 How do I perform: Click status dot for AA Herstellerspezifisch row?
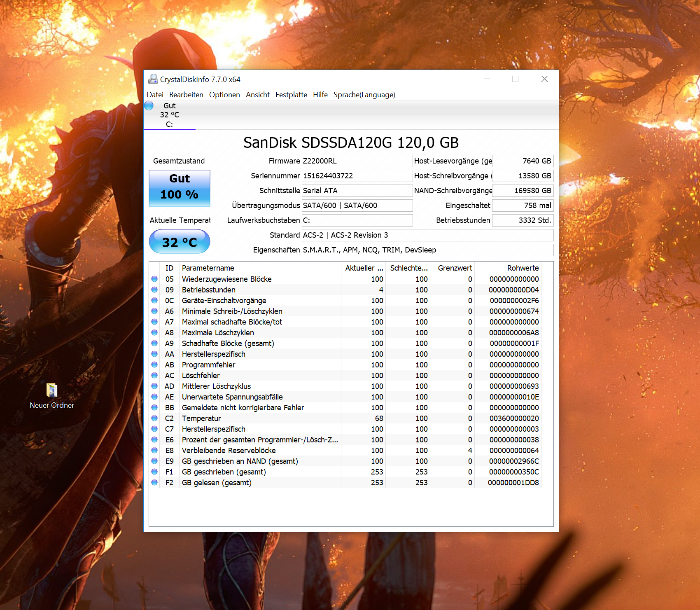[154, 354]
